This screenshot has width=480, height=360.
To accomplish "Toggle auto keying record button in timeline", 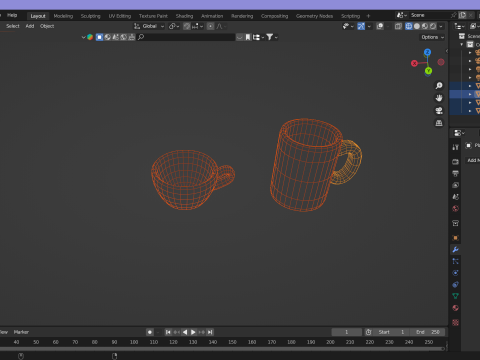I will (x=150, y=332).
